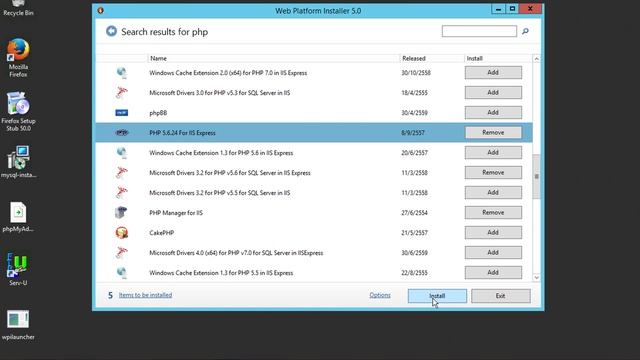Sort by the Released column header
The width and height of the screenshot is (640, 360).
click(x=432, y=58)
